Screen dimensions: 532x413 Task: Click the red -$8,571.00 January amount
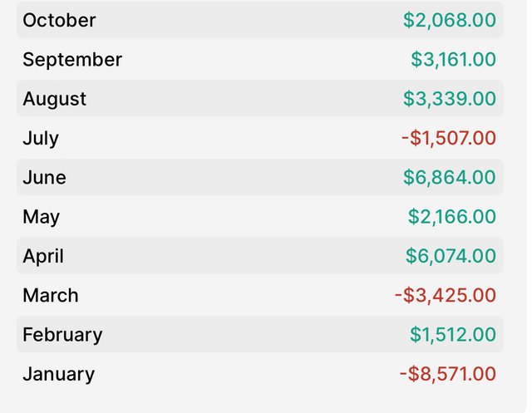point(448,374)
